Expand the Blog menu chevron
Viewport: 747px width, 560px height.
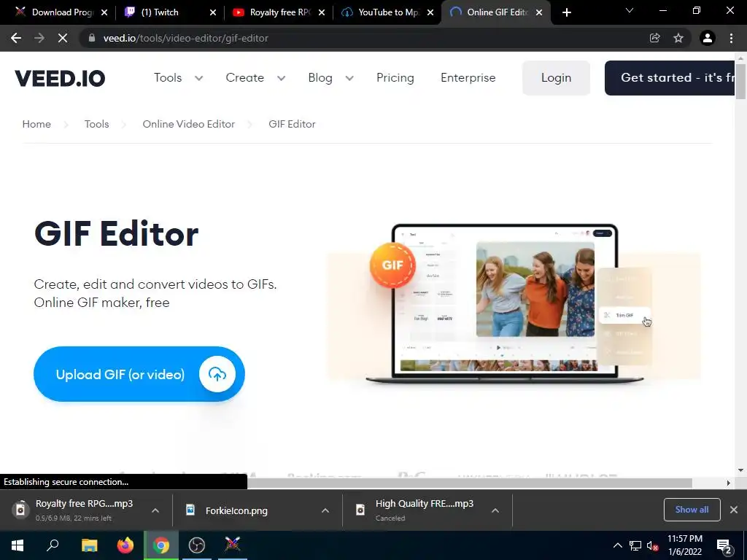pyautogui.click(x=349, y=78)
